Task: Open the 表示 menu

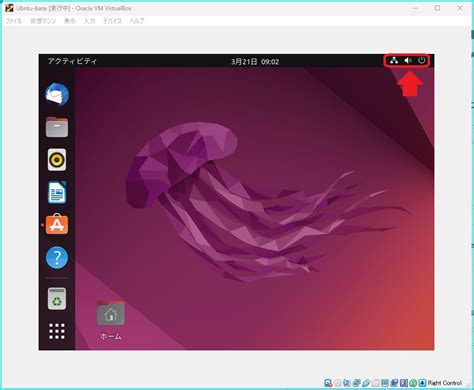Action: [x=70, y=21]
